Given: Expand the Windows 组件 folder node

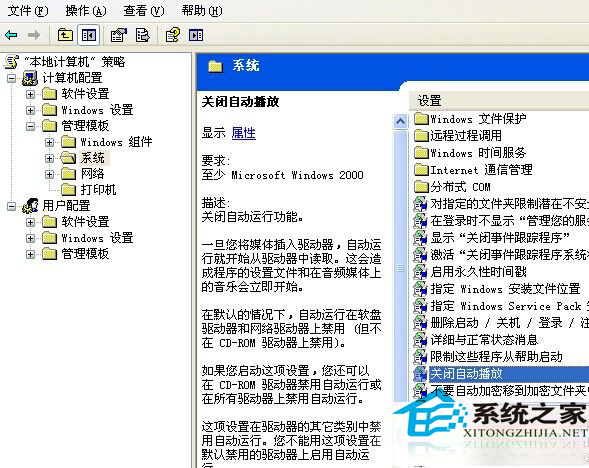Looking at the screenshot, I should 49,142.
